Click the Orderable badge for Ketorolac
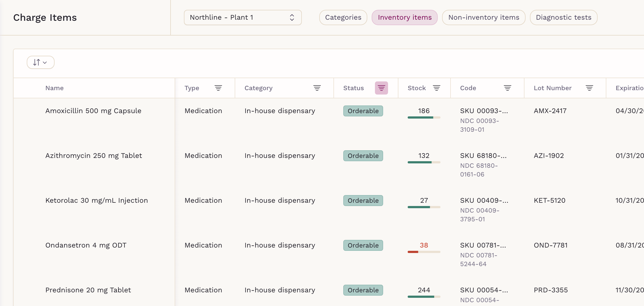 363,201
